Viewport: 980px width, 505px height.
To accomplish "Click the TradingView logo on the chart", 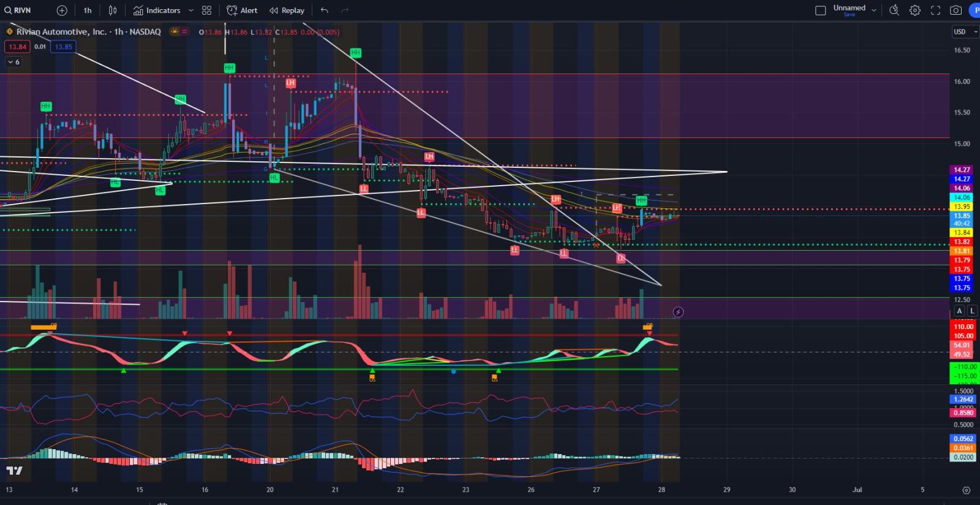I will (14, 471).
